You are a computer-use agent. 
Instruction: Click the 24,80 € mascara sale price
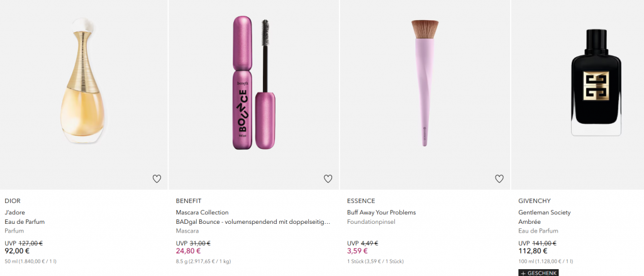tap(189, 251)
